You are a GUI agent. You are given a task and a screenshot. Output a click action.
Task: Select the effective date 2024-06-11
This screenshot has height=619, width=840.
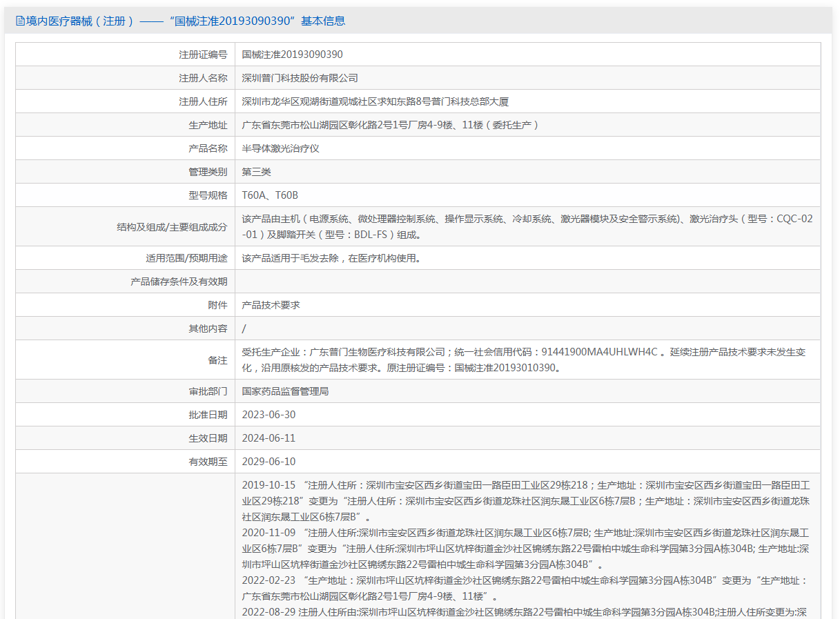click(268, 438)
